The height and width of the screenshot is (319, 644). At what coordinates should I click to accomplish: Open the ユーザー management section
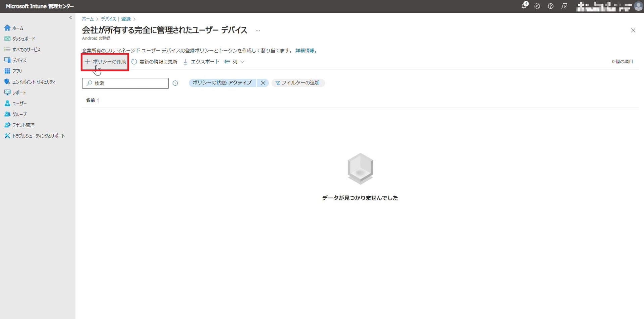(x=19, y=103)
